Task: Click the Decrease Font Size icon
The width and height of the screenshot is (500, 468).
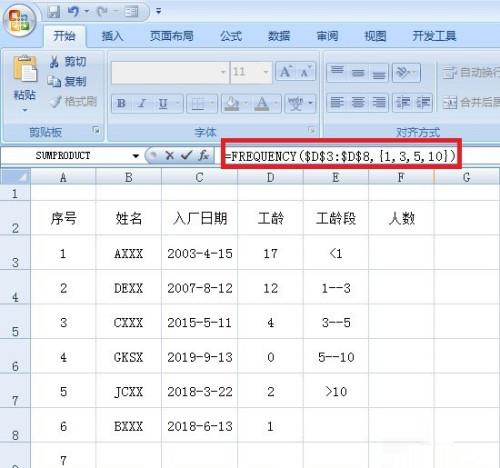Action: pos(305,71)
